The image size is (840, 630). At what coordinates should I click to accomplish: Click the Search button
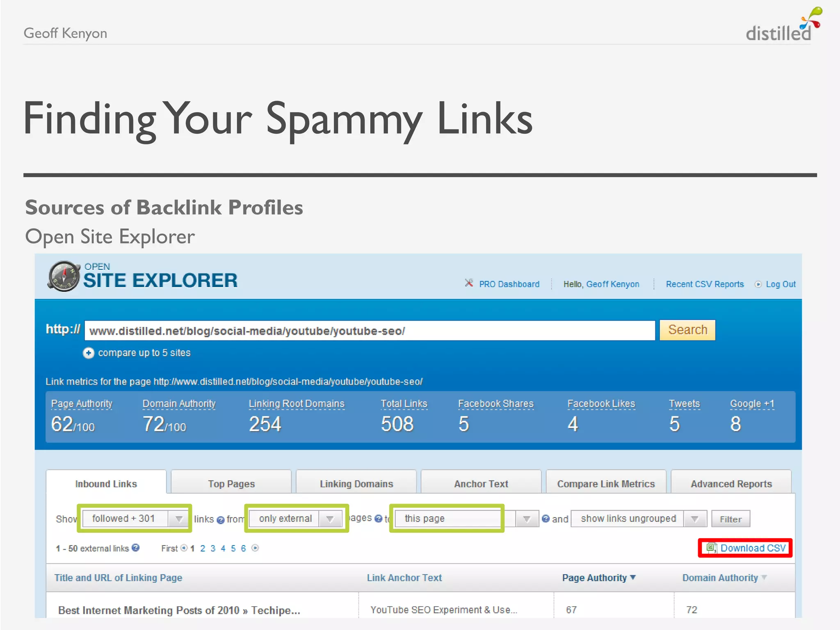pos(687,330)
